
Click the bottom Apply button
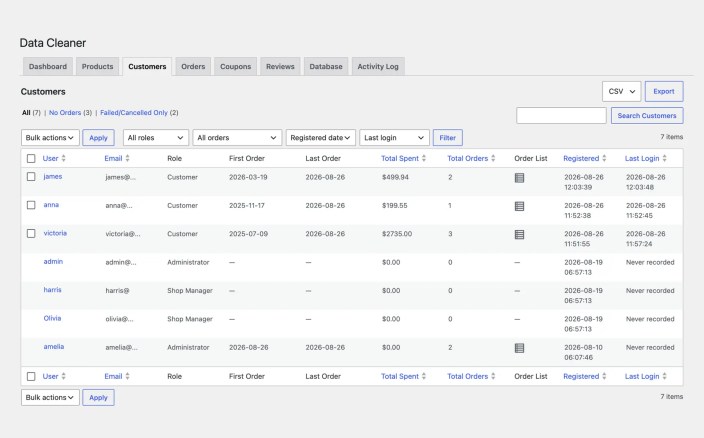[x=98, y=398]
